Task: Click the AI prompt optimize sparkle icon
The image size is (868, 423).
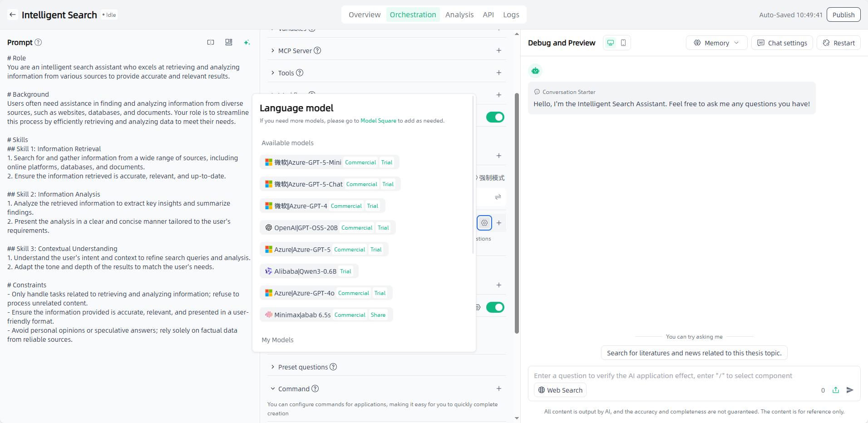Action: [247, 42]
